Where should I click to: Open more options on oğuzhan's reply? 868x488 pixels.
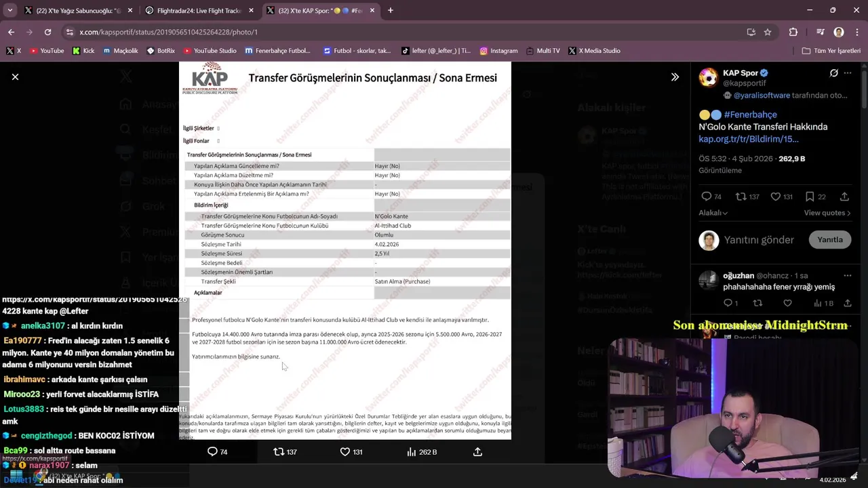coord(847,276)
